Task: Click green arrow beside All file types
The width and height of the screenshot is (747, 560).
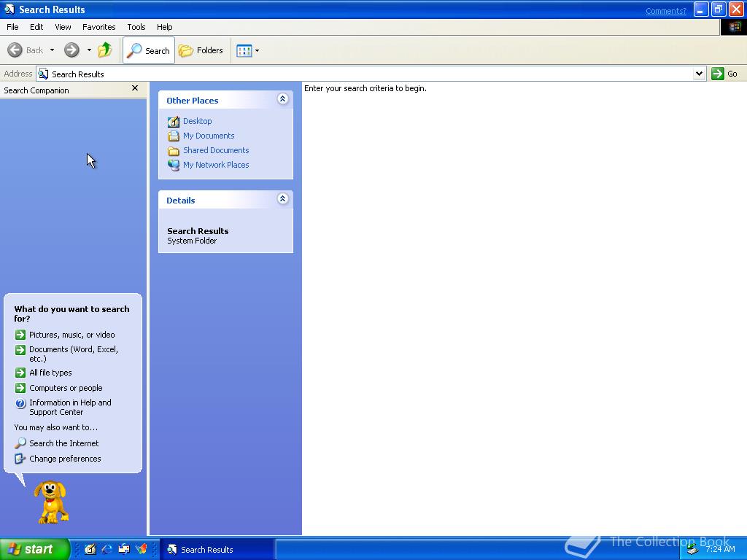Action: tap(20, 373)
